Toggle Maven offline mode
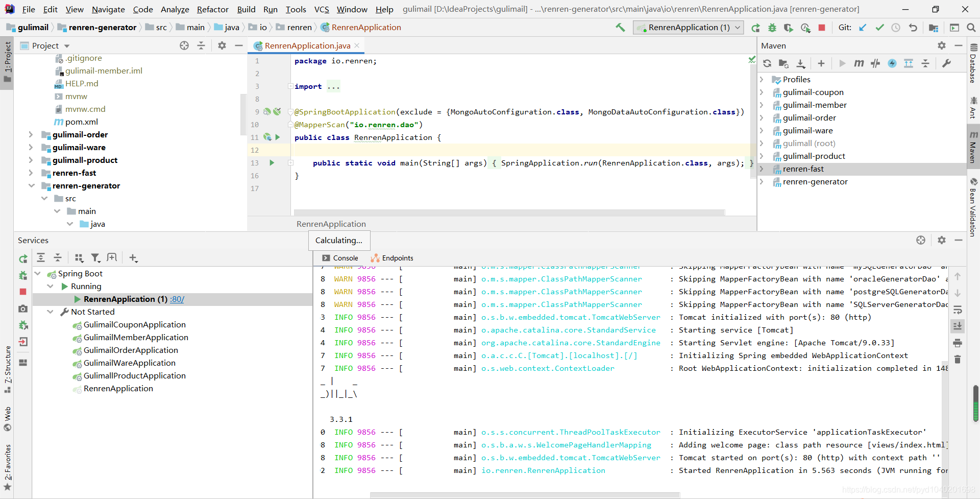The height and width of the screenshot is (499, 980). click(875, 63)
